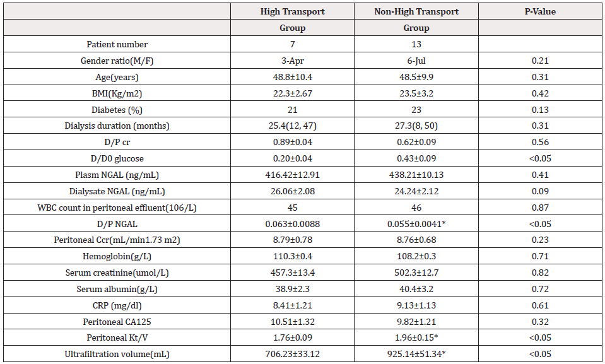605x364 pixels.
Task: Click the 0.87 P-value cell
Action: click(x=539, y=207)
